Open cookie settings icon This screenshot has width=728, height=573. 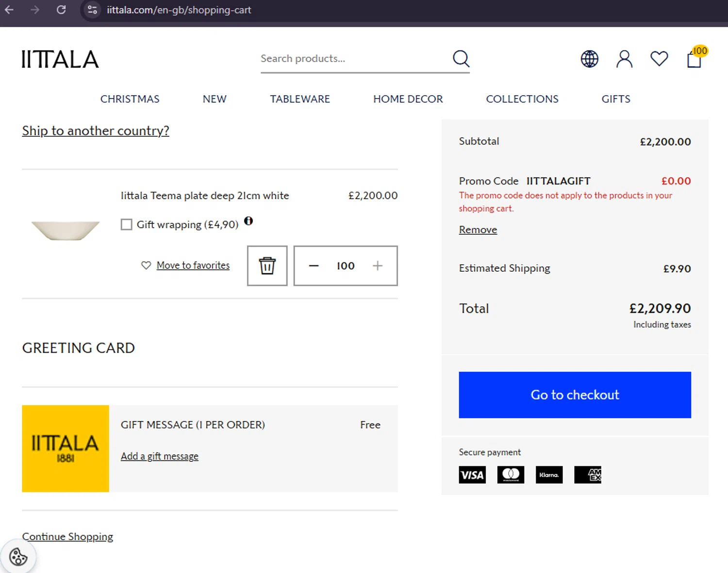pyautogui.click(x=18, y=557)
